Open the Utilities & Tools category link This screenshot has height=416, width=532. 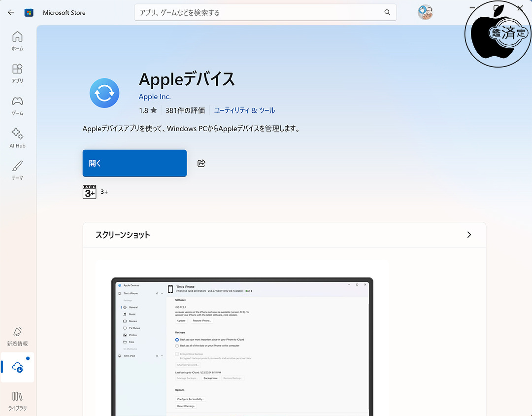pyautogui.click(x=244, y=110)
